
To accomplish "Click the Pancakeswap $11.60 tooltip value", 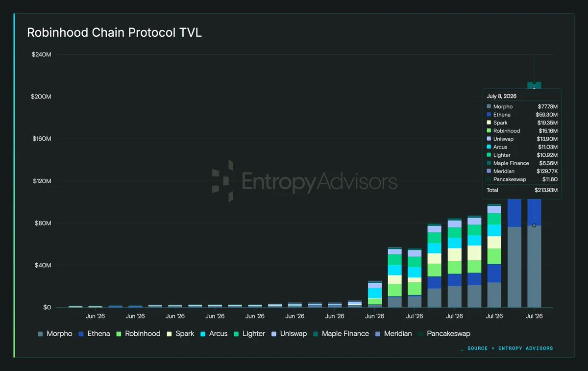I will click(550, 179).
